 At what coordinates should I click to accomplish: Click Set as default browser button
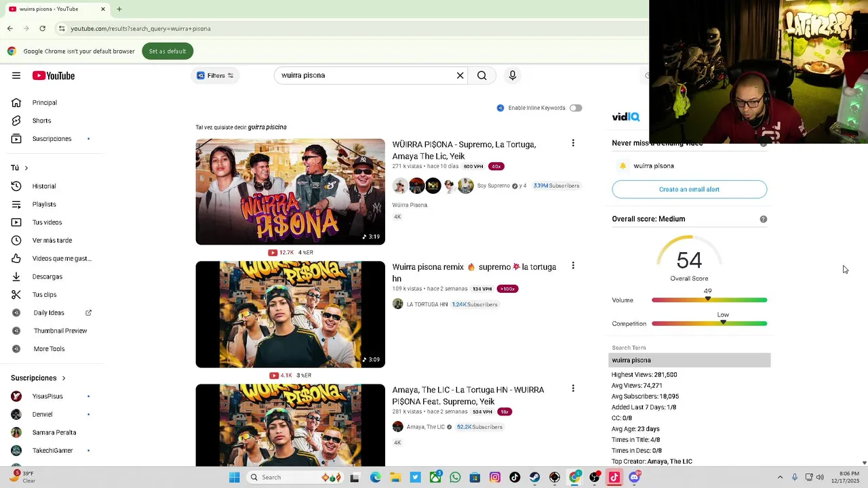coord(167,52)
